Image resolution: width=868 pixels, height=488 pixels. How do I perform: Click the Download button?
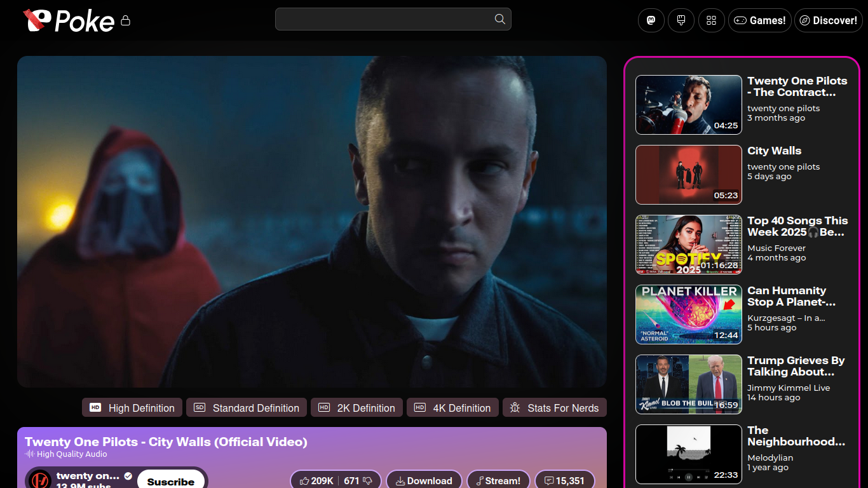pos(424,481)
